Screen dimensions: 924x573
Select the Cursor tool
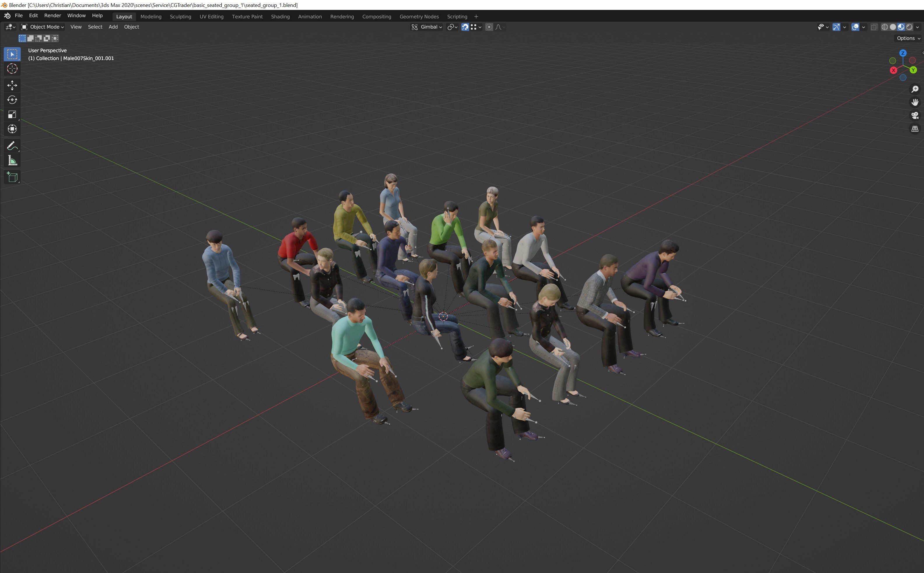(x=12, y=68)
